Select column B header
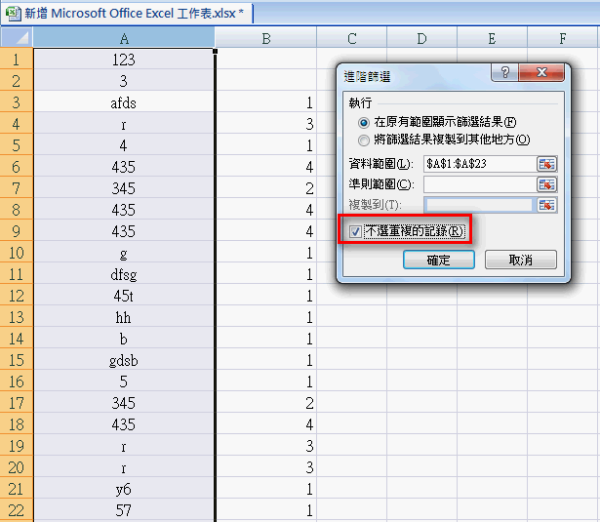 click(266, 38)
